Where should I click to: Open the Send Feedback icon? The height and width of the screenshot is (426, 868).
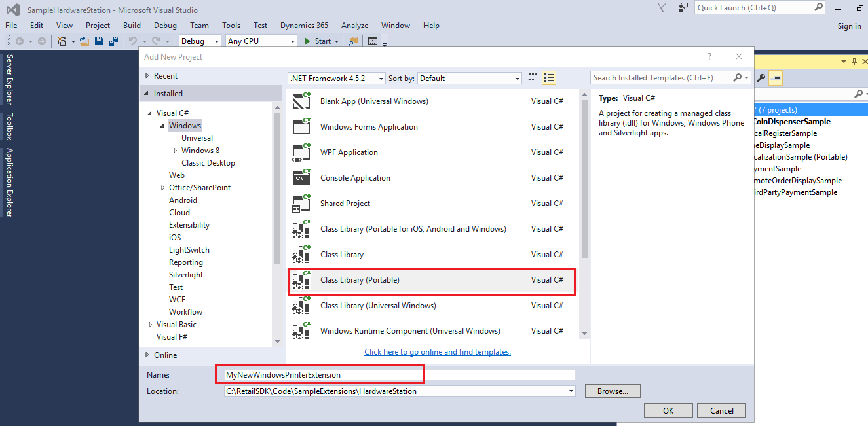683,7
